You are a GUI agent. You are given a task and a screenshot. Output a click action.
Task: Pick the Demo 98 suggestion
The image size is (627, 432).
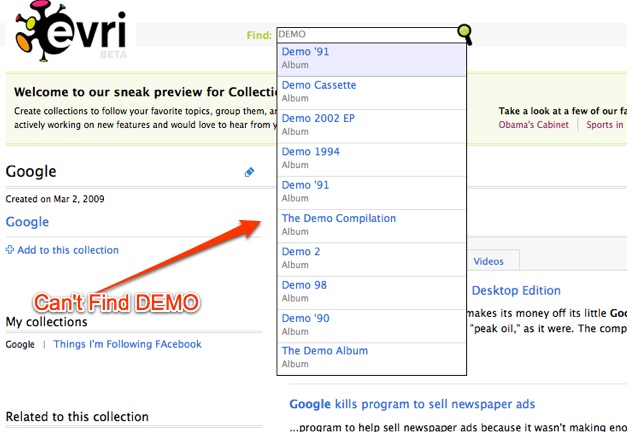(x=371, y=292)
